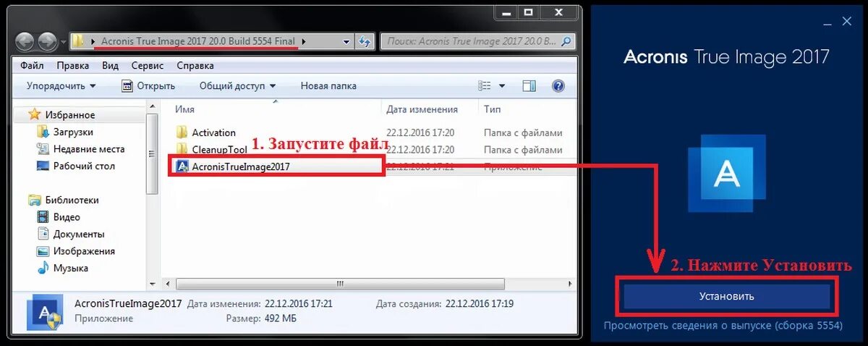Open the Видео library icon
This screenshot has height=346, width=868.
click(x=43, y=216)
